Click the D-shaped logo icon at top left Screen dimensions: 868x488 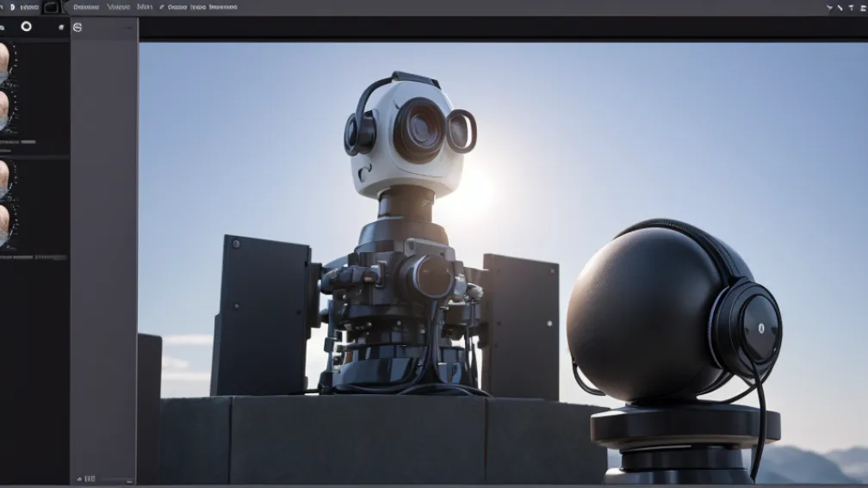[12, 7]
